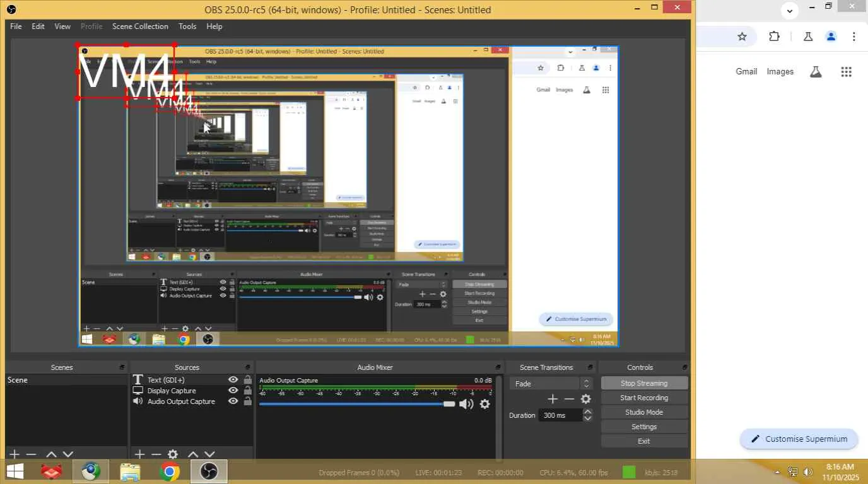The image size is (868, 484).
Task: Open the Tools menu
Action: (x=187, y=26)
